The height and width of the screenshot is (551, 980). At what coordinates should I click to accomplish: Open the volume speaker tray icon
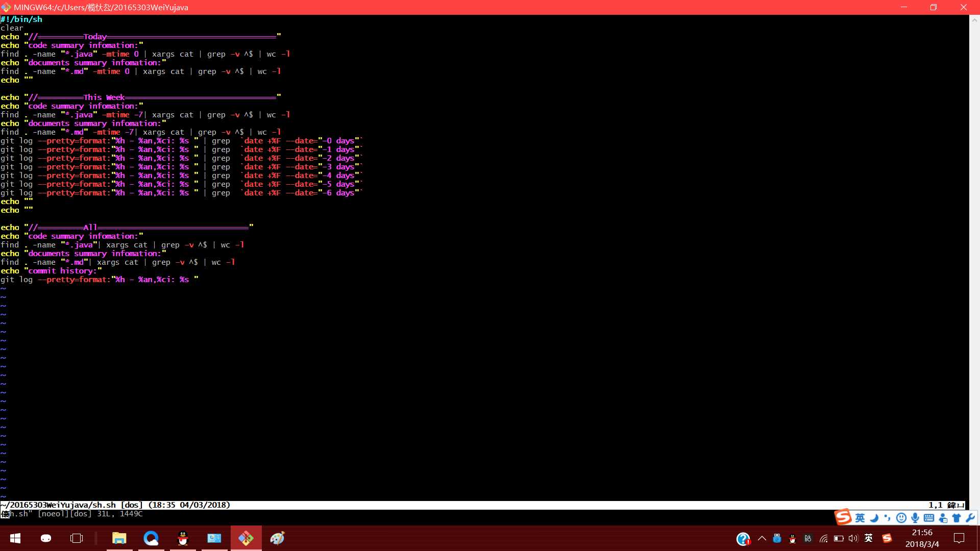pyautogui.click(x=853, y=538)
